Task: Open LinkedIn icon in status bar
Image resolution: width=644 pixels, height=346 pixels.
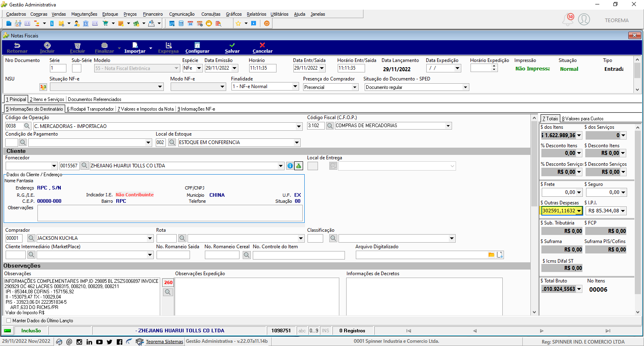Action: [x=89, y=342]
